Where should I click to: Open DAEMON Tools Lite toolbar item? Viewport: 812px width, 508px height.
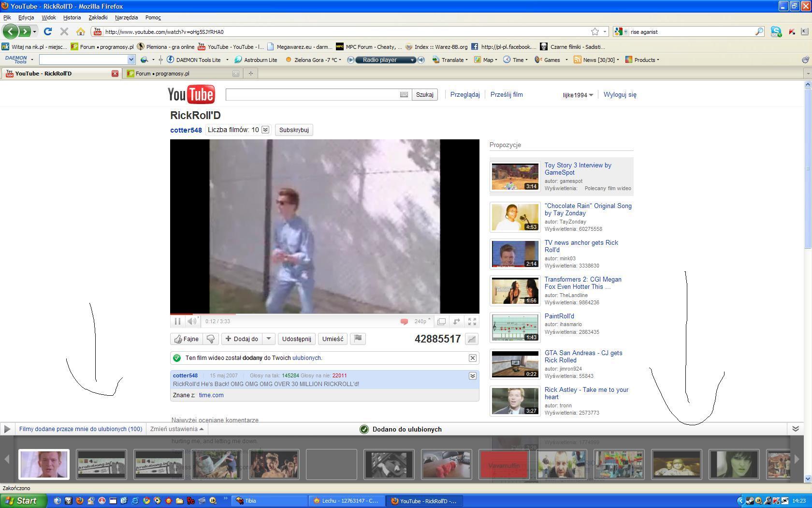pos(195,60)
